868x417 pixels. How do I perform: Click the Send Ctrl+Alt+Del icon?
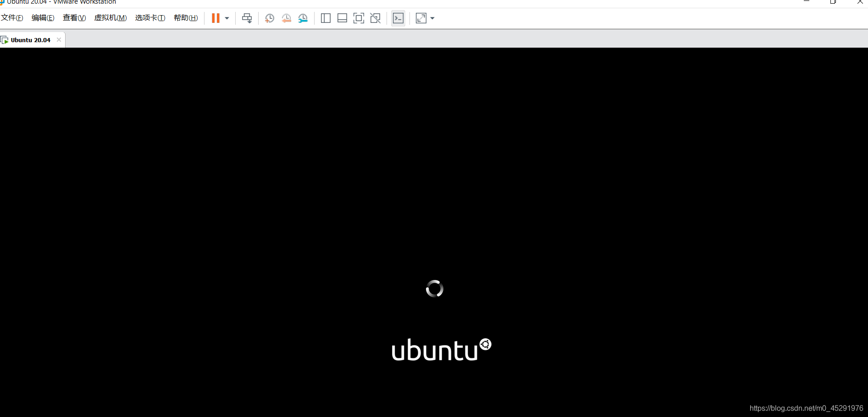pos(247,18)
